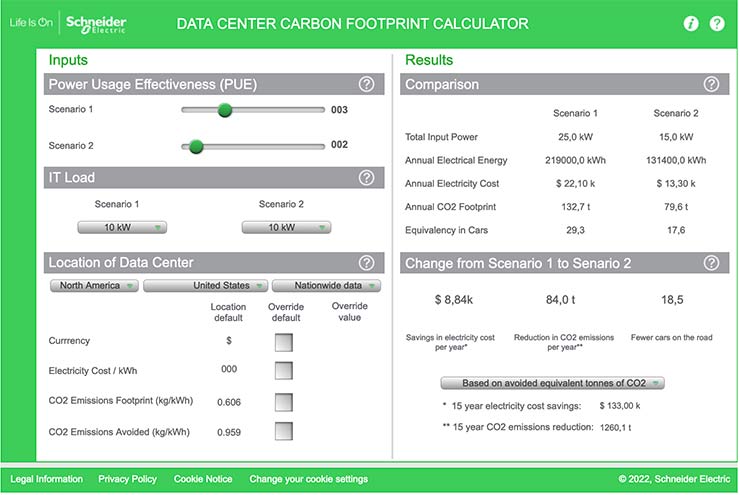Open the IT Load help icon
Screen dimensions: 740x495
pos(366,178)
